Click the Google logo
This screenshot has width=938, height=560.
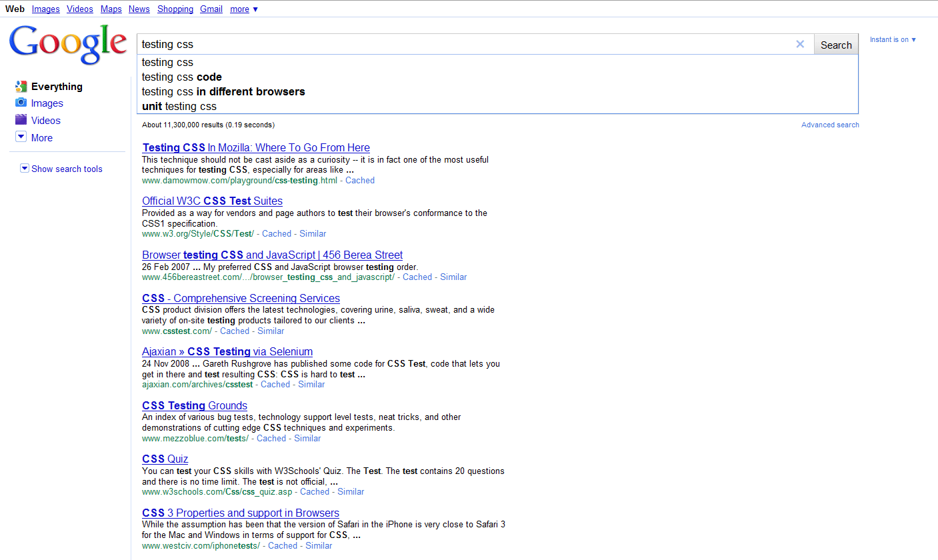point(68,44)
